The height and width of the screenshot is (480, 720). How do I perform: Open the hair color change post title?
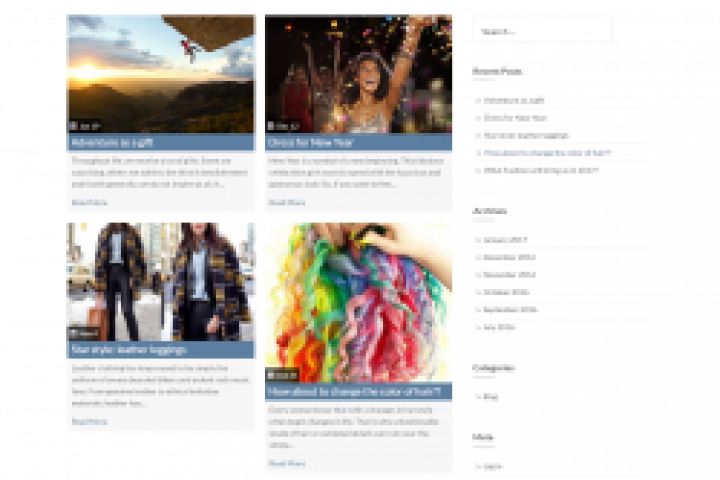[354, 392]
